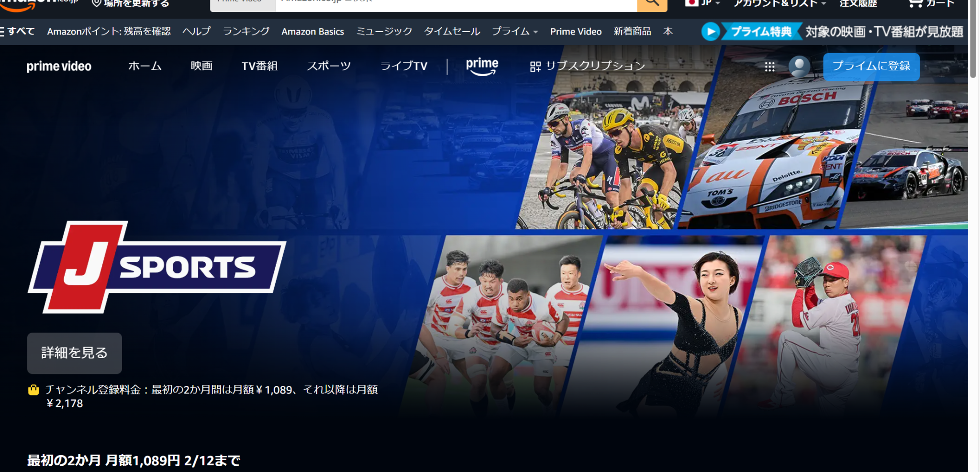The image size is (980, 472).
Task: Open the apps grid icon in Prime Video header
Action: (x=769, y=67)
